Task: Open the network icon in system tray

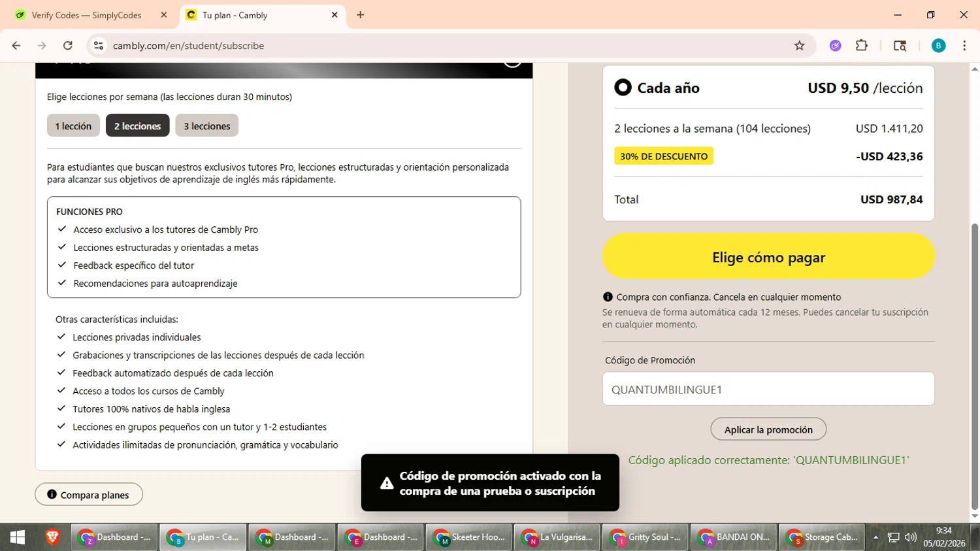Action: click(893, 537)
